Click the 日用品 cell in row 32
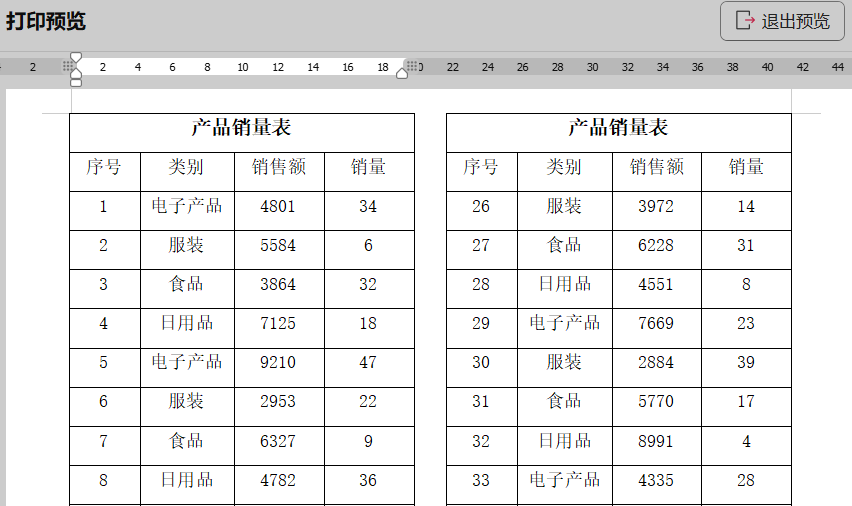 tap(564, 441)
